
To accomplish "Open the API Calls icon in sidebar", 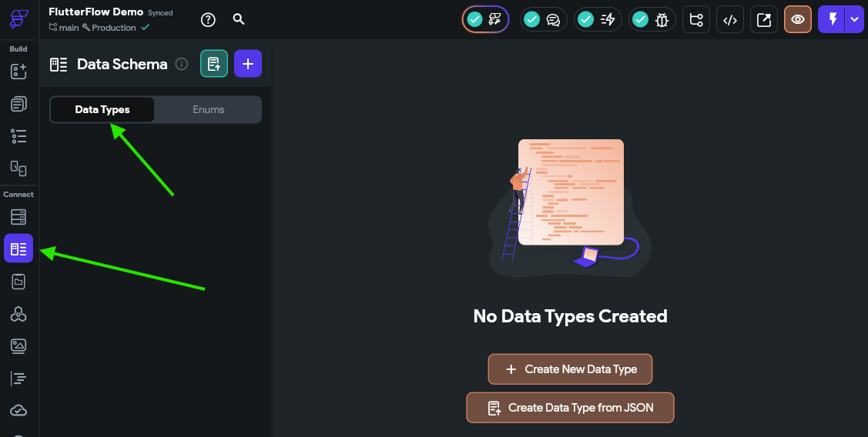I will pos(18,314).
